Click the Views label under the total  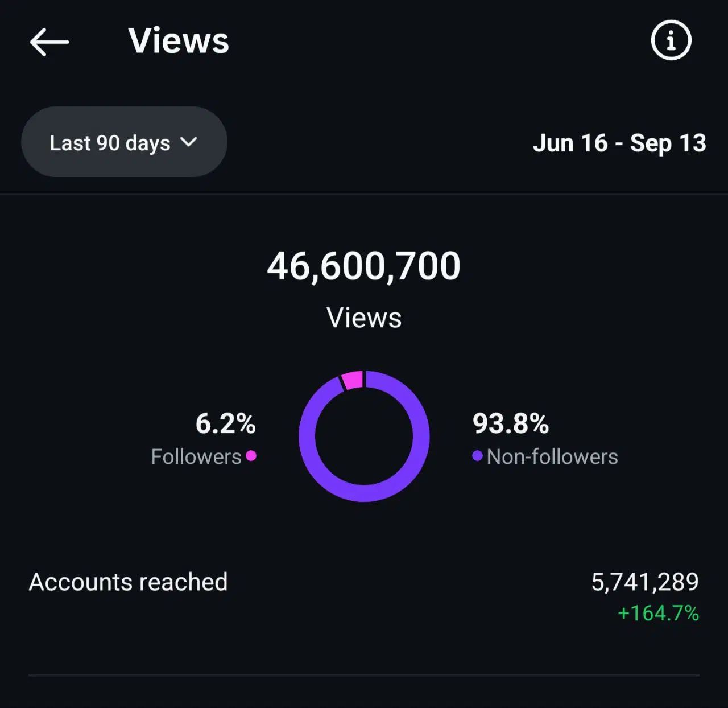[x=364, y=318]
